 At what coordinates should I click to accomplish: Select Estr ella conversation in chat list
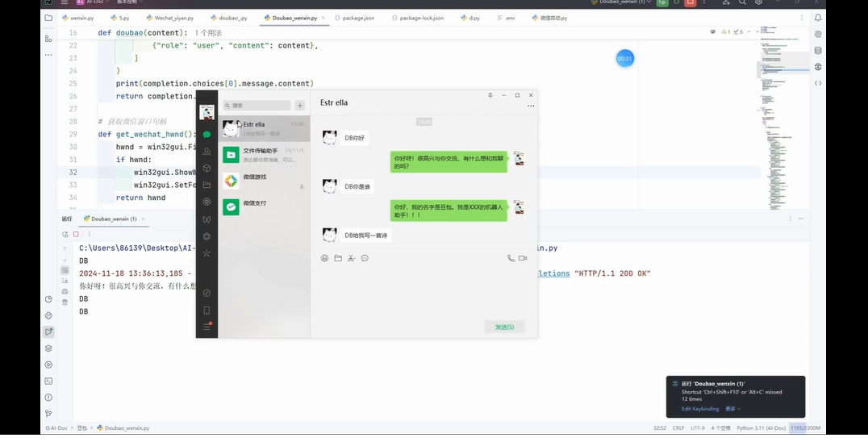click(x=264, y=128)
